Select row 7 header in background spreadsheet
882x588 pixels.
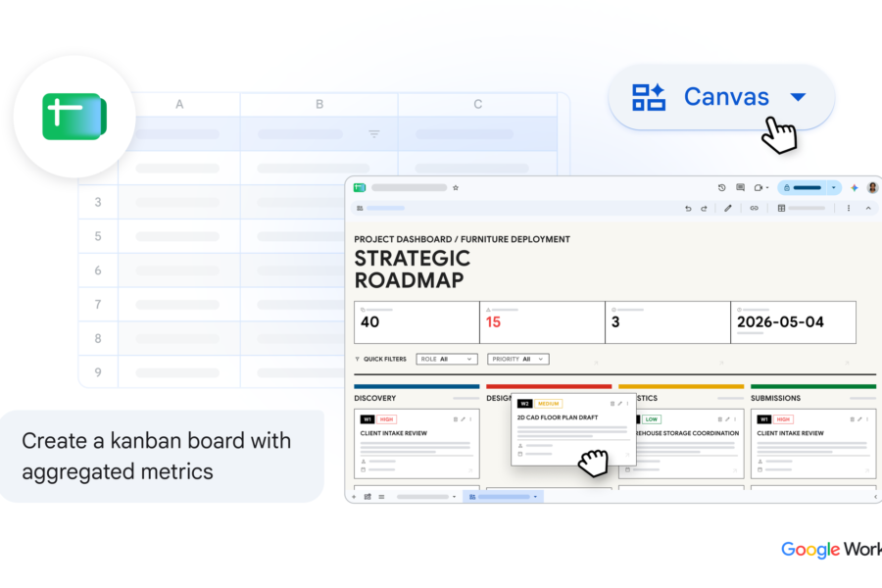(x=98, y=305)
